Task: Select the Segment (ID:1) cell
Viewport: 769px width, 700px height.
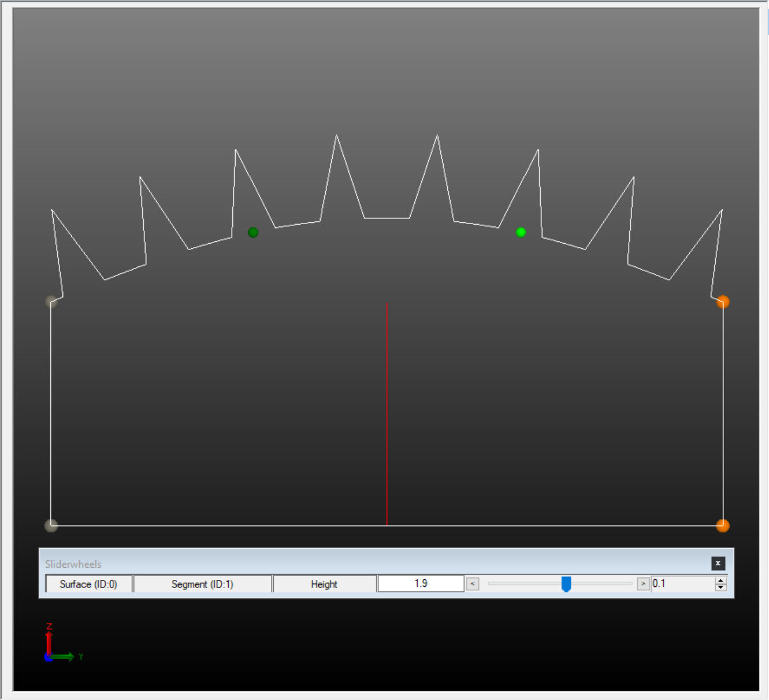Action: point(203,584)
